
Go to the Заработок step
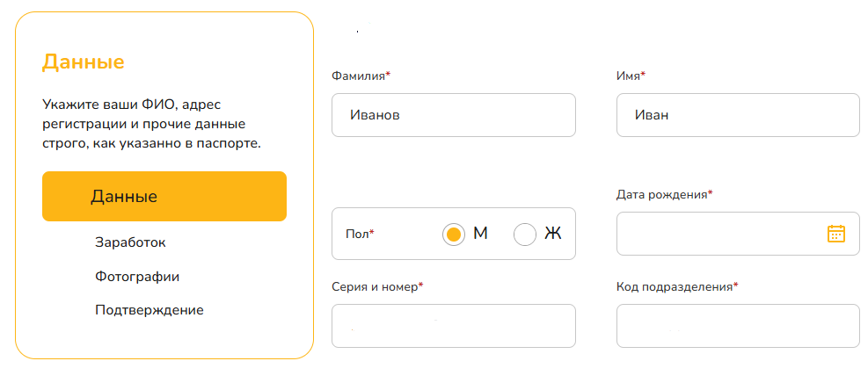[x=130, y=242]
